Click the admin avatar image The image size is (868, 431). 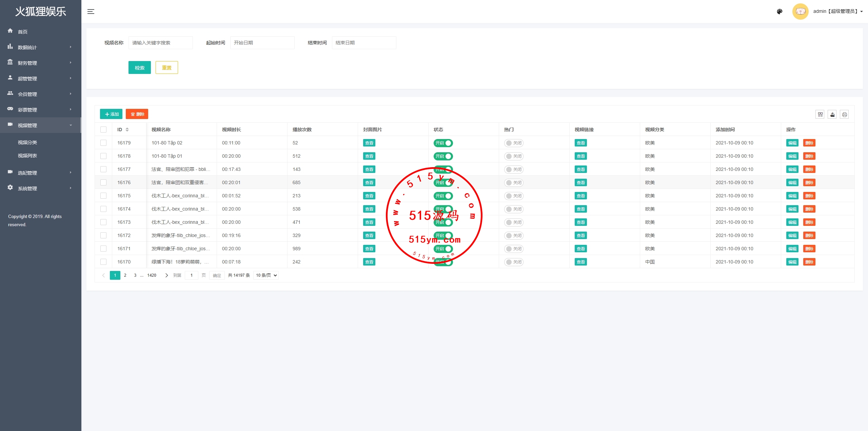click(800, 12)
